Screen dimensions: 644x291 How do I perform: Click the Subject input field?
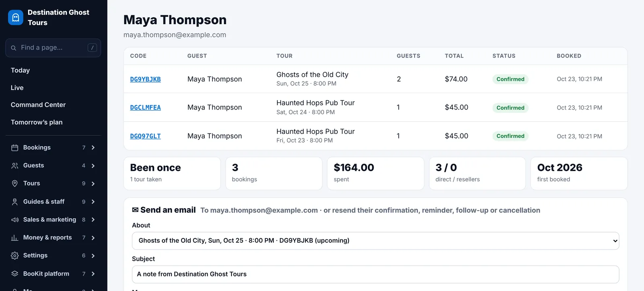click(x=375, y=274)
